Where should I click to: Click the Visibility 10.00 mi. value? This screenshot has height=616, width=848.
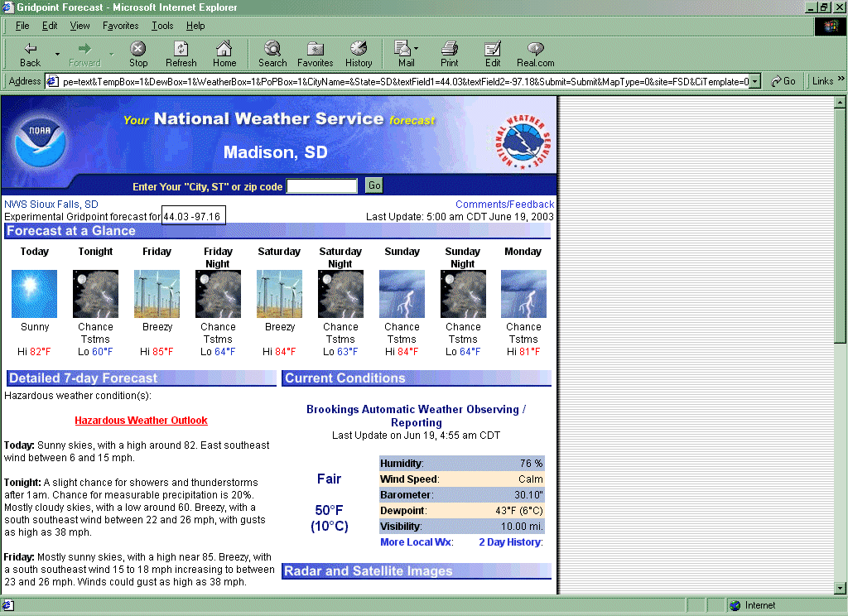pos(522,527)
